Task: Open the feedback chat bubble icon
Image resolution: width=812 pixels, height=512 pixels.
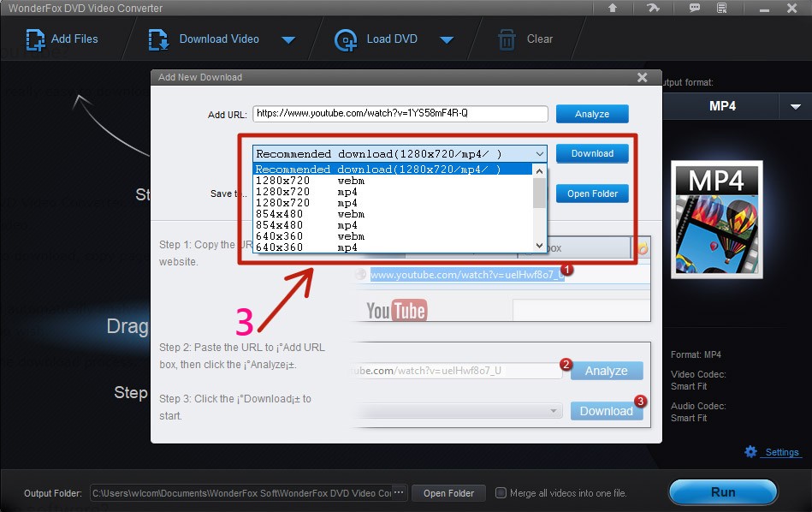Action: point(695,9)
